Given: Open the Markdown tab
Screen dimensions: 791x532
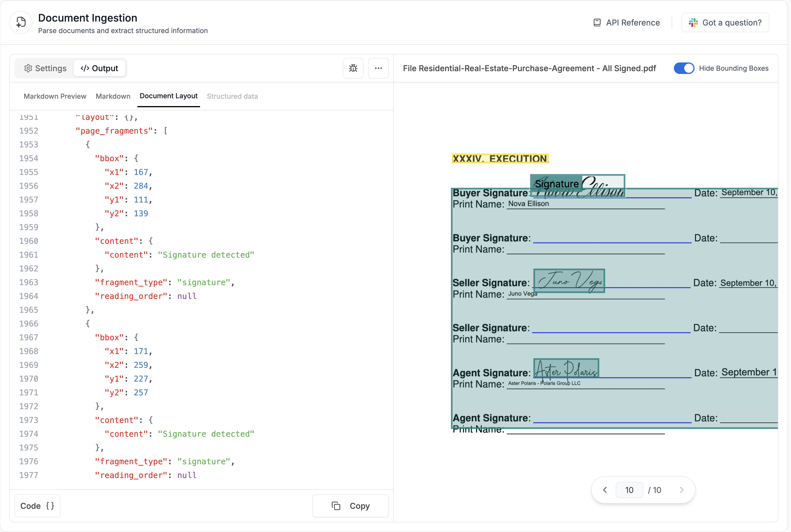Looking at the screenshot, I should point(113,96).
